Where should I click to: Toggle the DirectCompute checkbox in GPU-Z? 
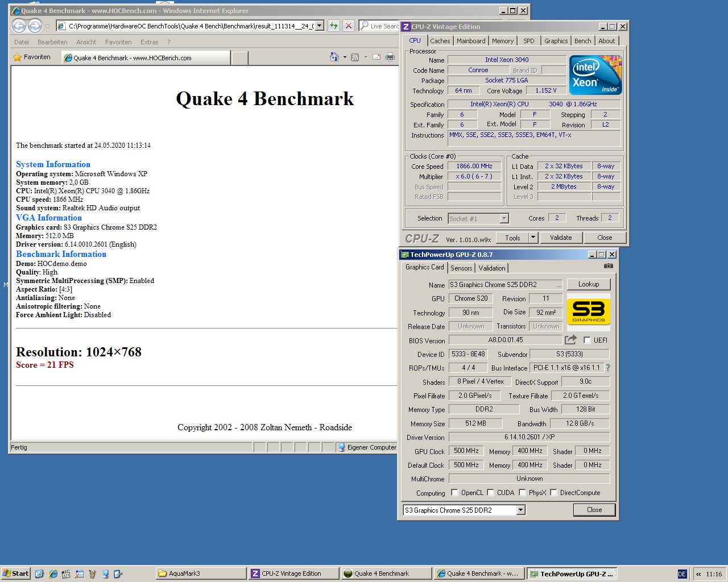click(x=553, y=493)
